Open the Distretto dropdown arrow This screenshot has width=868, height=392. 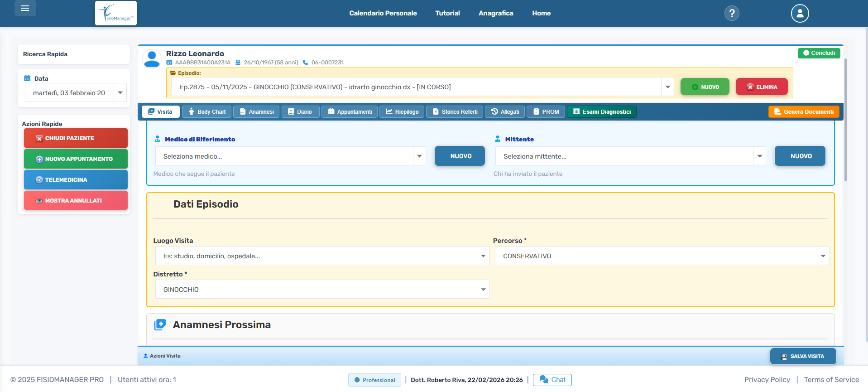click(483, 290)
